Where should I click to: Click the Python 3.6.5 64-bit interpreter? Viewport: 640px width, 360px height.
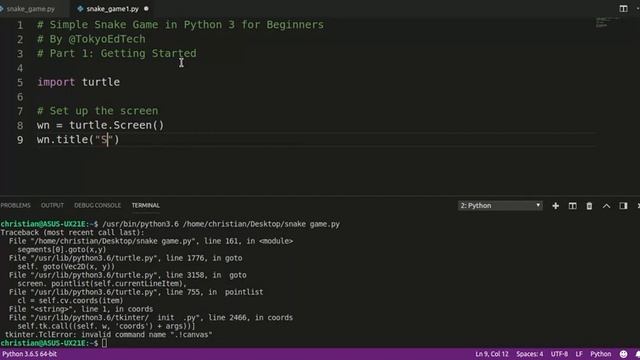pos(29,354)
